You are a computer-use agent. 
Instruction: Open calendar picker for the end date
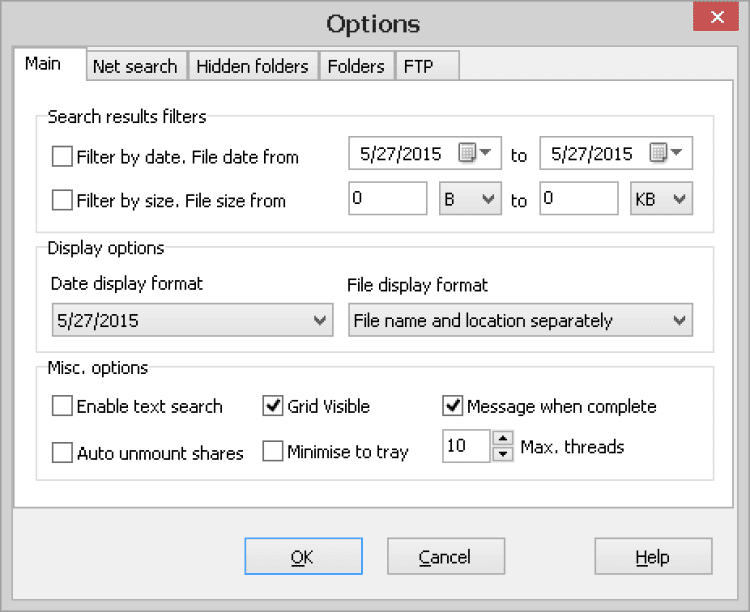pyautogui.click(x=667, y=154)
